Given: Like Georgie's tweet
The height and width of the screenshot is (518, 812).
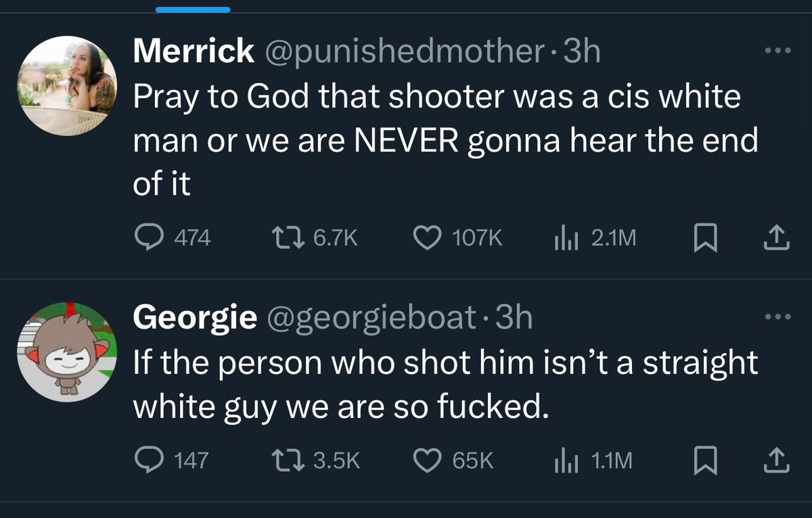Looking at the screenshot, I should click(426, 461).
